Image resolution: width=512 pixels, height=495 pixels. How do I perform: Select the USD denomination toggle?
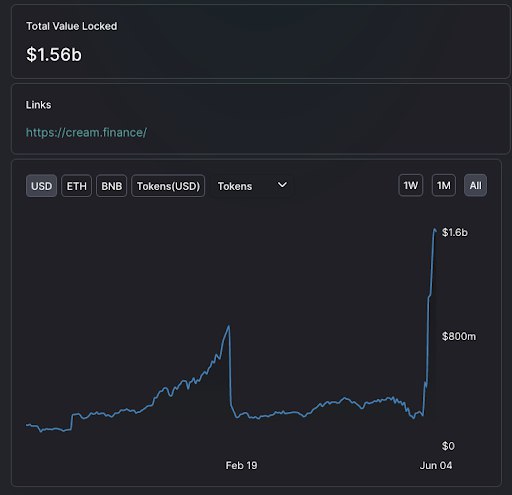pyautogui.click(x=41, y=186)
